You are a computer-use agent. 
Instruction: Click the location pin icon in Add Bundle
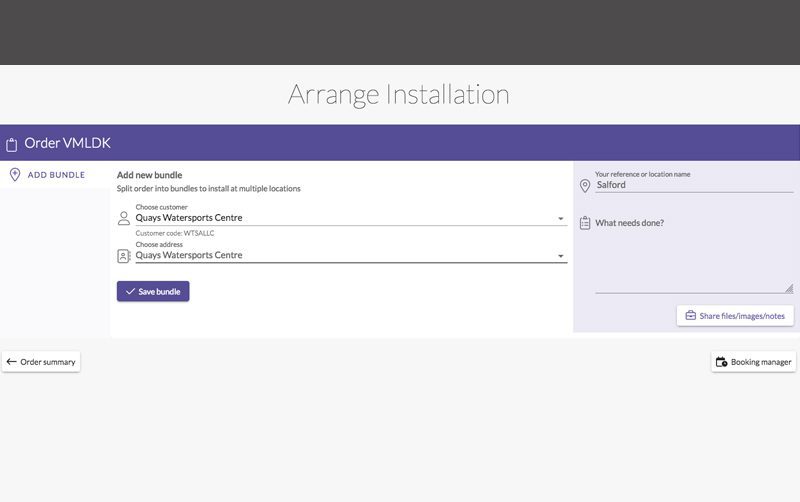tap(15, 174)
